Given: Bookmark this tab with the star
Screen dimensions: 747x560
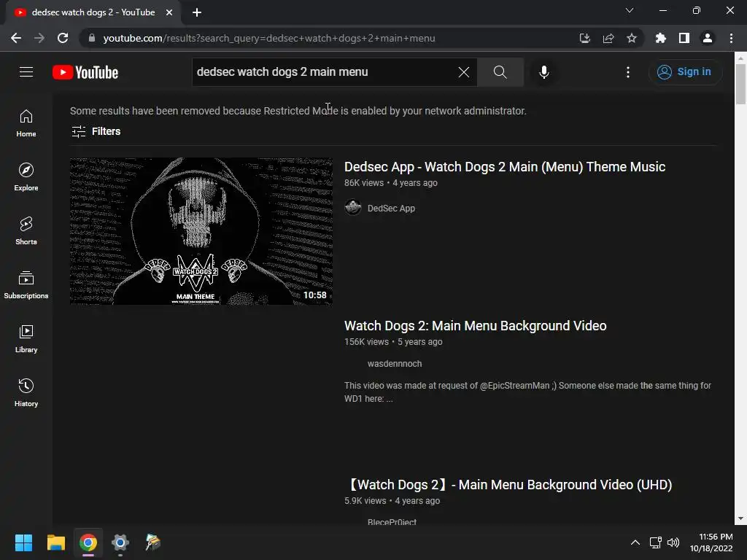Looking at the screenshot, I should tap(631, 38).
